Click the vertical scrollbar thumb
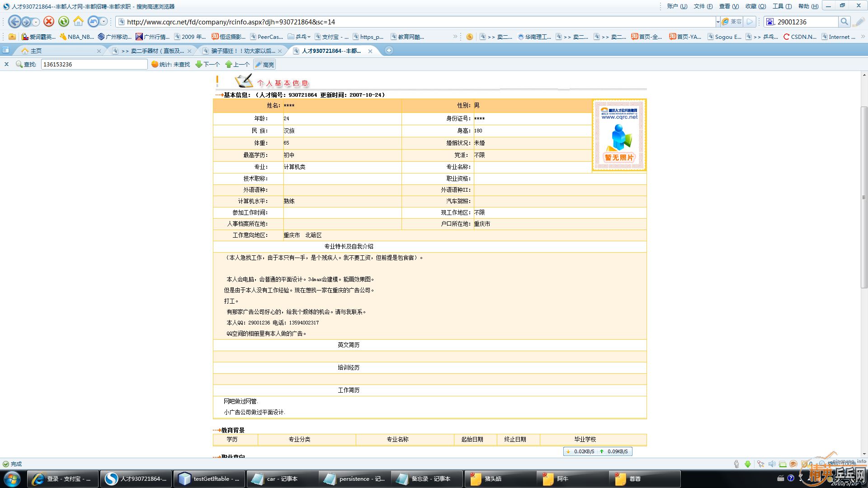Image resolution: width=868 pixels, height=488 pixels. (864, 197)
